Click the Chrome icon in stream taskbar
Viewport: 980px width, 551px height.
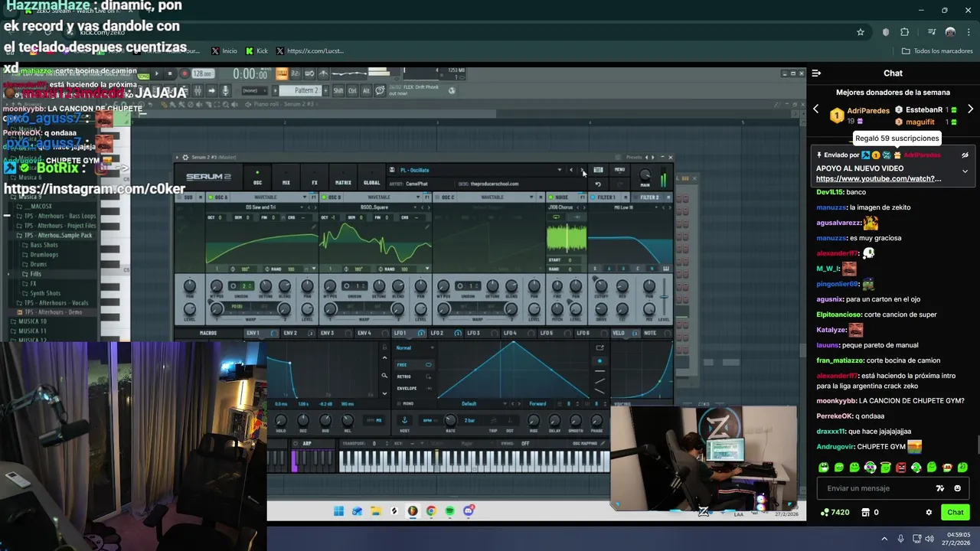431,511
